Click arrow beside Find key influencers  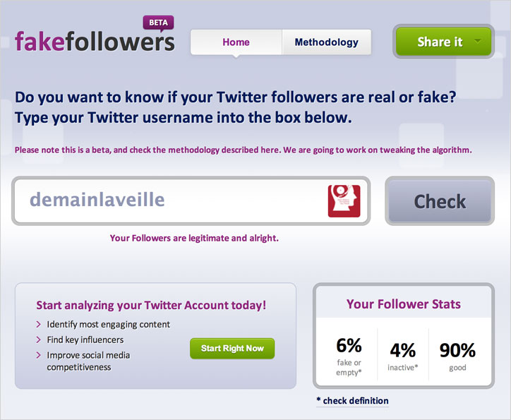coord(38,340)
